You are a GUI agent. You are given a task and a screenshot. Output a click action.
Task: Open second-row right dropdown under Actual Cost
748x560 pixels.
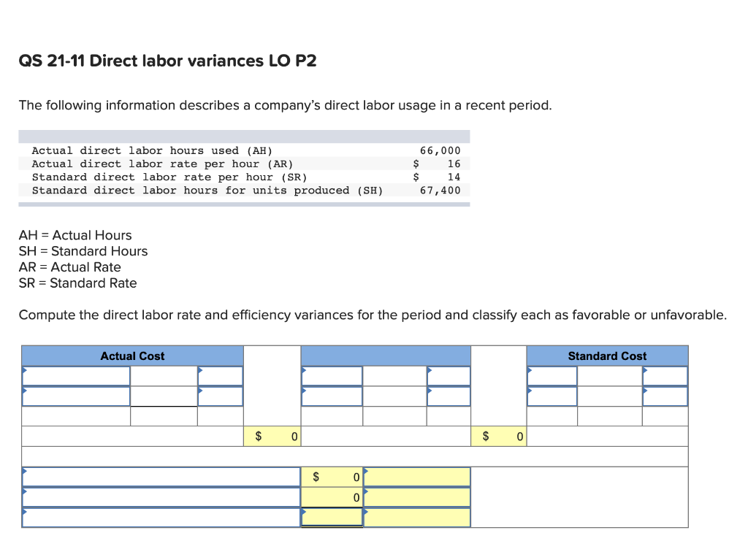(x=221, y=396)
